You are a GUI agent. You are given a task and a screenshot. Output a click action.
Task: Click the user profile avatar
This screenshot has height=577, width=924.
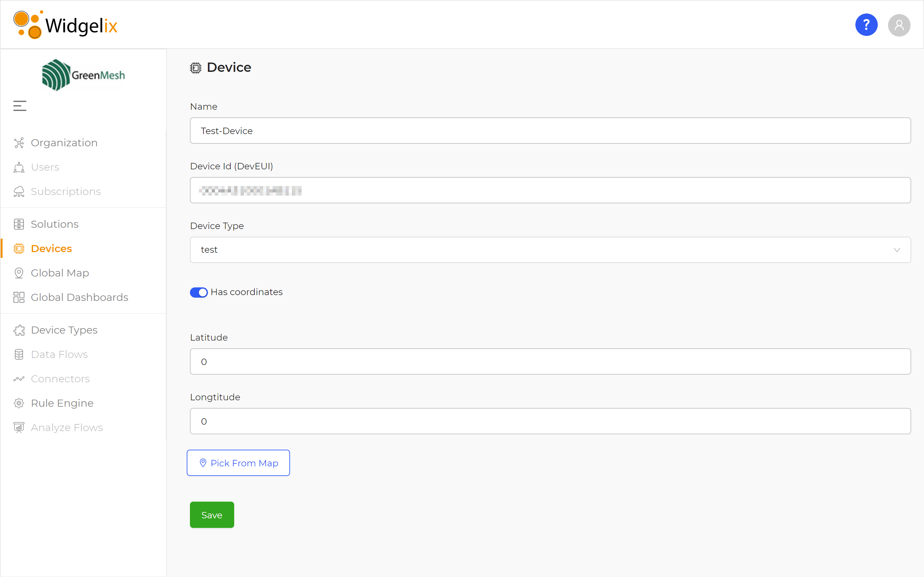(x=899, y=25)
